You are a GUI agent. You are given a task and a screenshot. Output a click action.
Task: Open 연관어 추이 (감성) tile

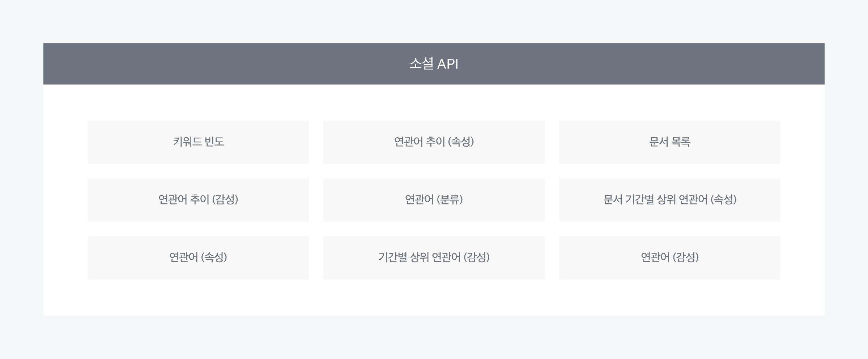(x=198, y=200)
